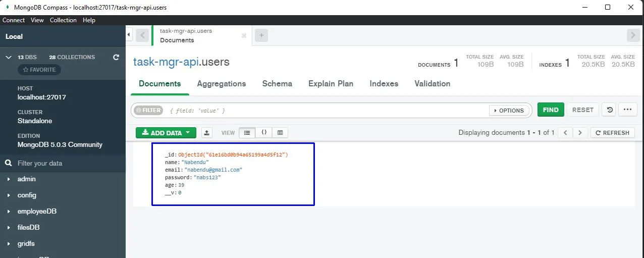
Task: Open the Collection menu
Action: click(x=63, y=20)
